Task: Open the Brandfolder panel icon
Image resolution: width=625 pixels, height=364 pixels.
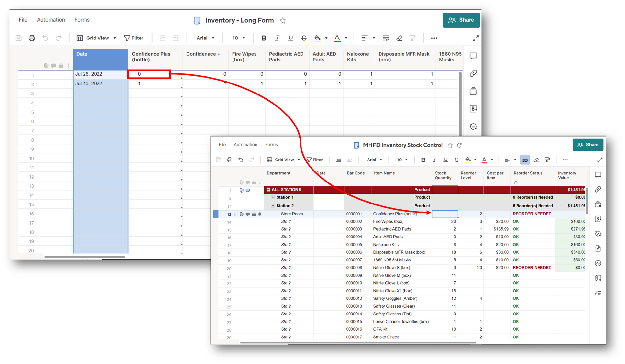Action: (x=598, y=219)
